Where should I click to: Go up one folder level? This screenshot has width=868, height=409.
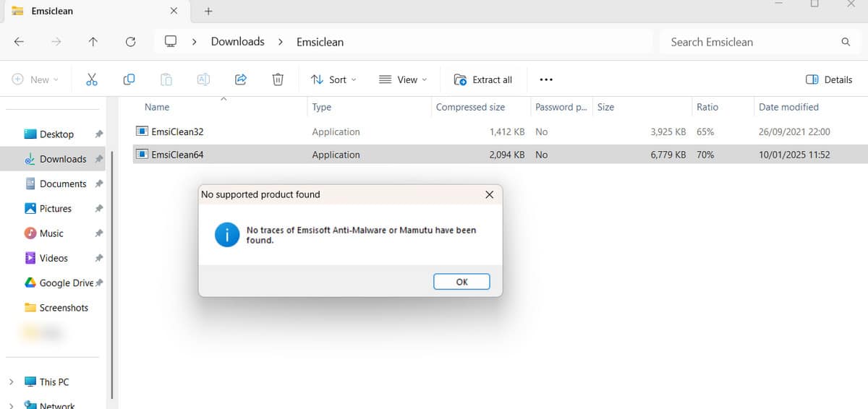tap(93, 42)
